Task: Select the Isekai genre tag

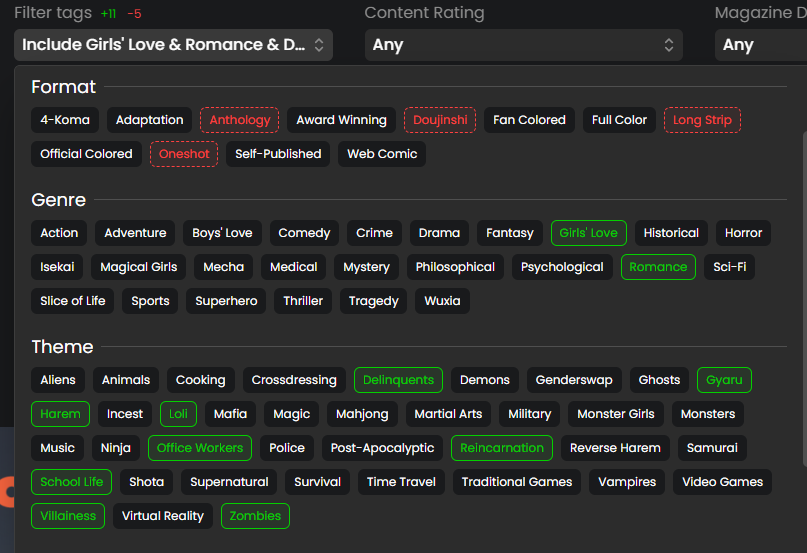Action: [x=57, y=267]
